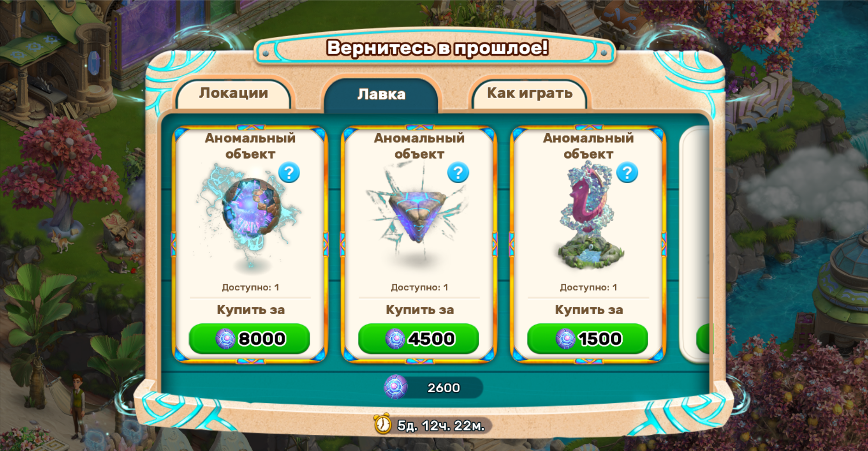The height and width of the screenshot is (451, 868).
Task: Buy the anomalous object for 1500
Action: pyautogui.click(x=587, y=339)
